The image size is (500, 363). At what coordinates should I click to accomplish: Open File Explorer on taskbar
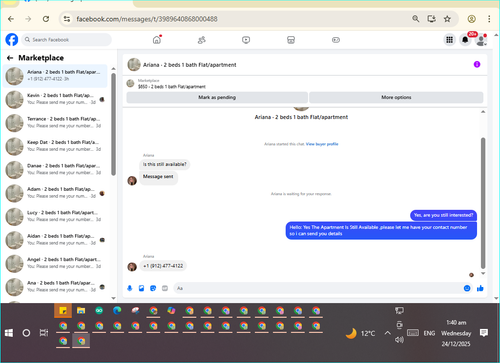(x=81, y=311)
